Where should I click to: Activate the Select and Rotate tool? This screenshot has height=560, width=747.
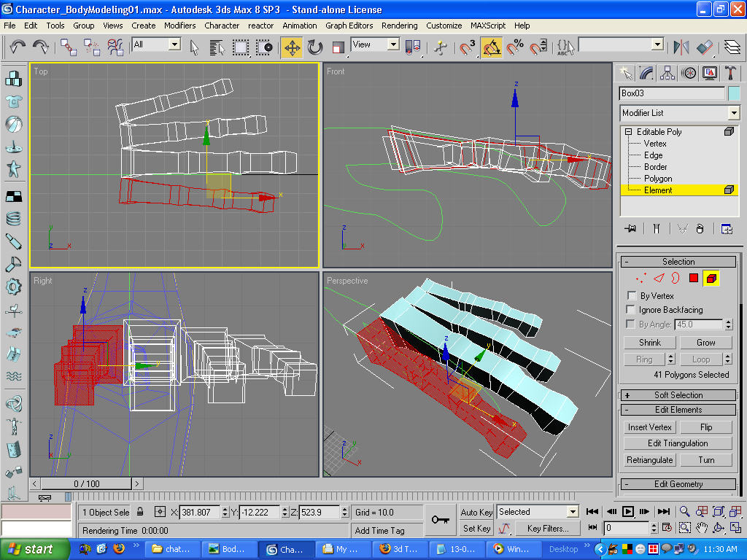315,47
